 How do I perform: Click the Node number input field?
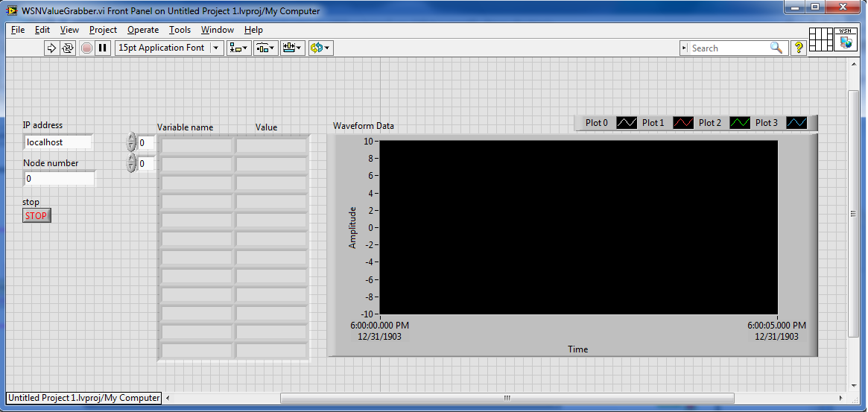click(x=59, y=179)
